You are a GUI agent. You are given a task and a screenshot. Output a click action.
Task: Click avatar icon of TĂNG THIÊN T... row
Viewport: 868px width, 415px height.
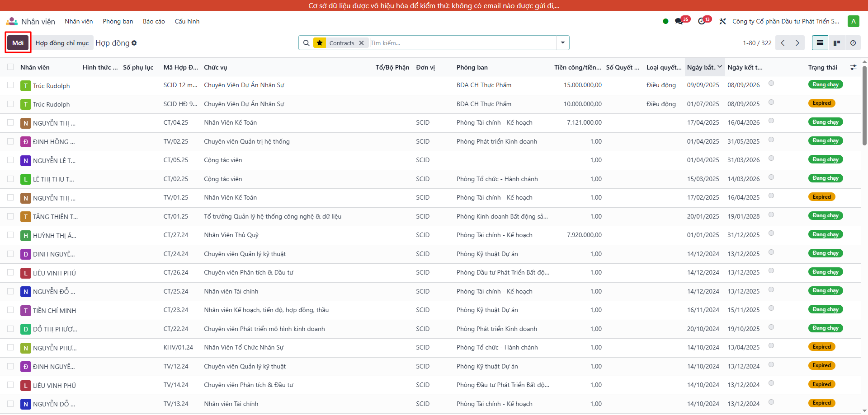click(x=26, y=217)
